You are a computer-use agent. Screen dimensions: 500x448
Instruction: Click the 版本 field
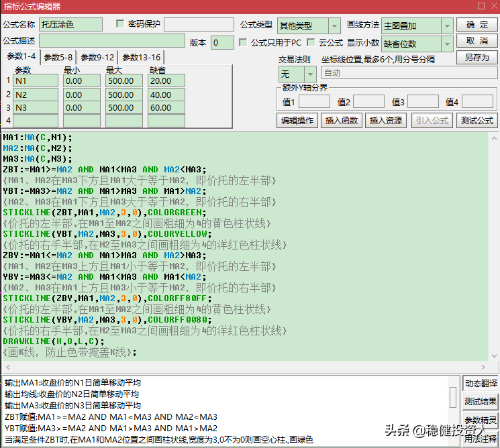pyautogui.click(x=222, y=43)
